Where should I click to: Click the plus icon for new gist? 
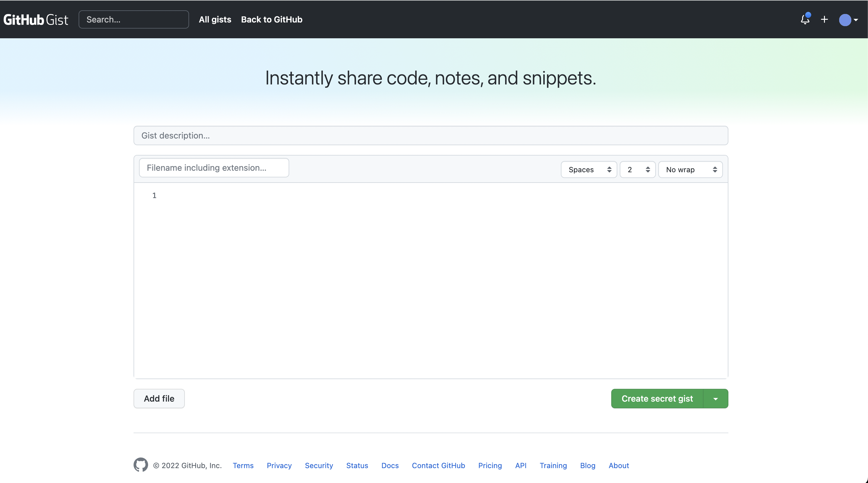pos(824,19)
